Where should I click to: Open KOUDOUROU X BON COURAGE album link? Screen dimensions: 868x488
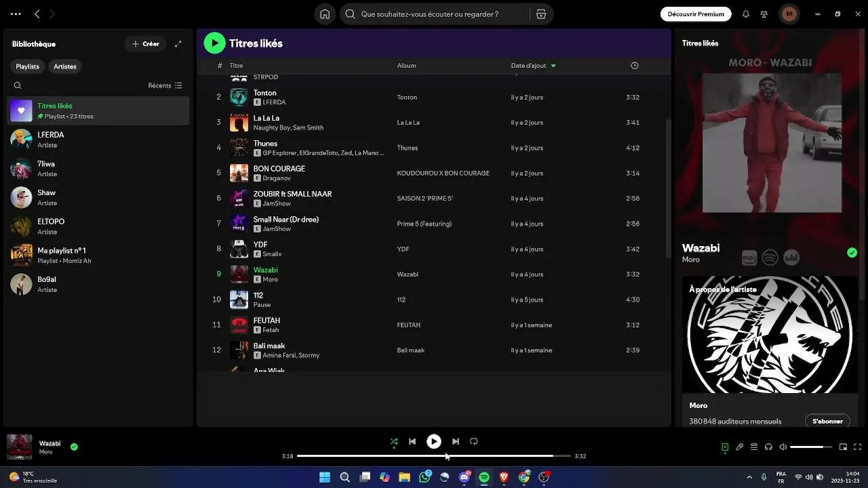pyautogui.click(x=443, y=173)
